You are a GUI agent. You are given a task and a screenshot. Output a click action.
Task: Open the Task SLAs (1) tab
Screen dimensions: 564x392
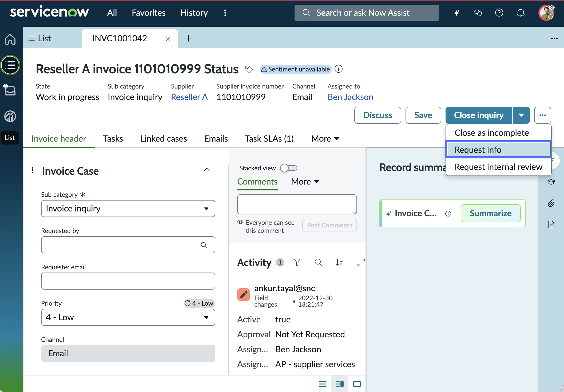[x=269, y=139]
